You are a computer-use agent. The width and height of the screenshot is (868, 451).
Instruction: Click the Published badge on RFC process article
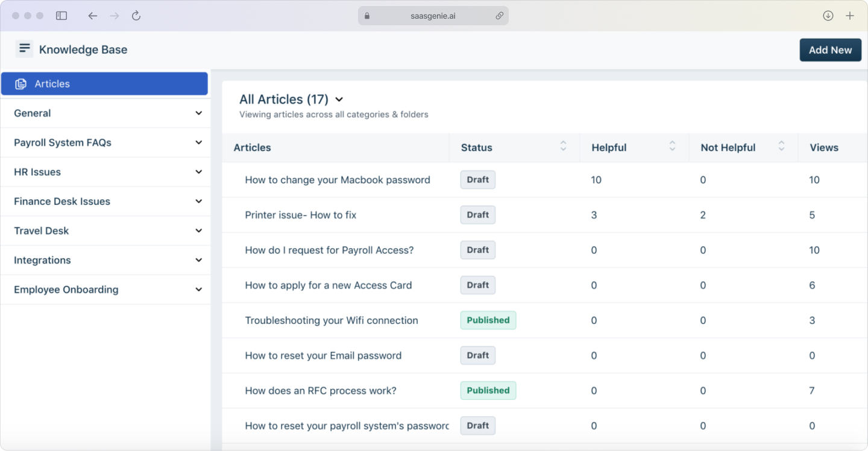[x=488, y=390]
